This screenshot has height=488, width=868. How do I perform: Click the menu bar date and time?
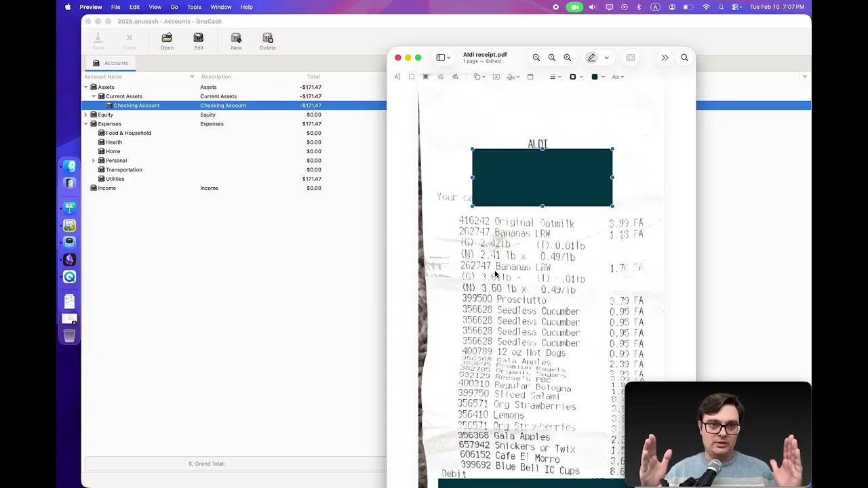(x=777, y=7)
